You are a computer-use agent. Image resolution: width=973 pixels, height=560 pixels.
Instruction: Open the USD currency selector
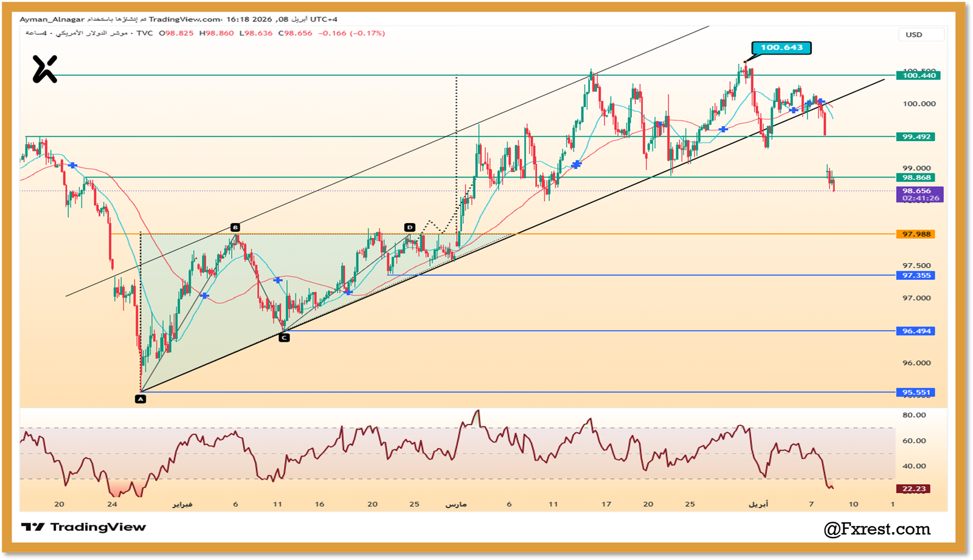click(x=914, y=35)
